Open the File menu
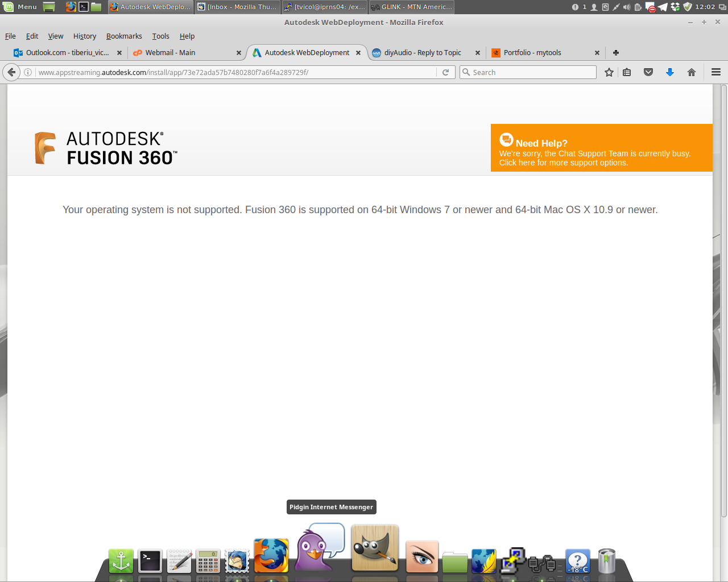 (x=10, y=36)
